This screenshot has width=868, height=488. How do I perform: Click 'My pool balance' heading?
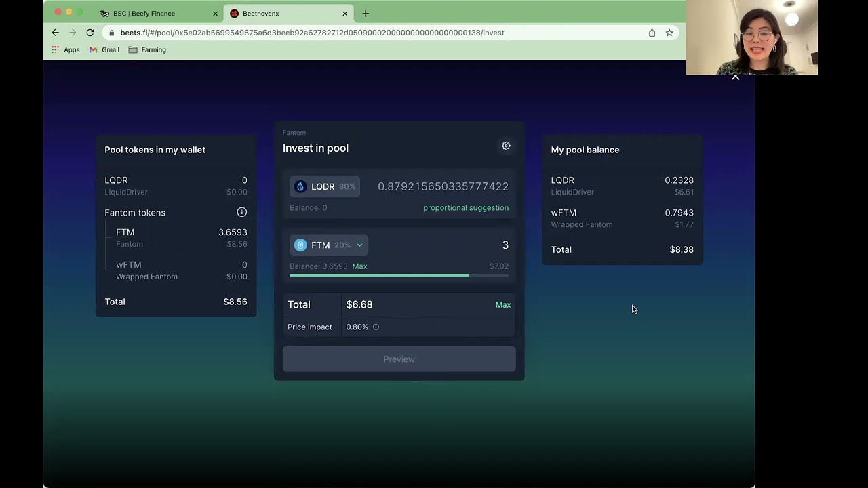[x=585, y=150]
